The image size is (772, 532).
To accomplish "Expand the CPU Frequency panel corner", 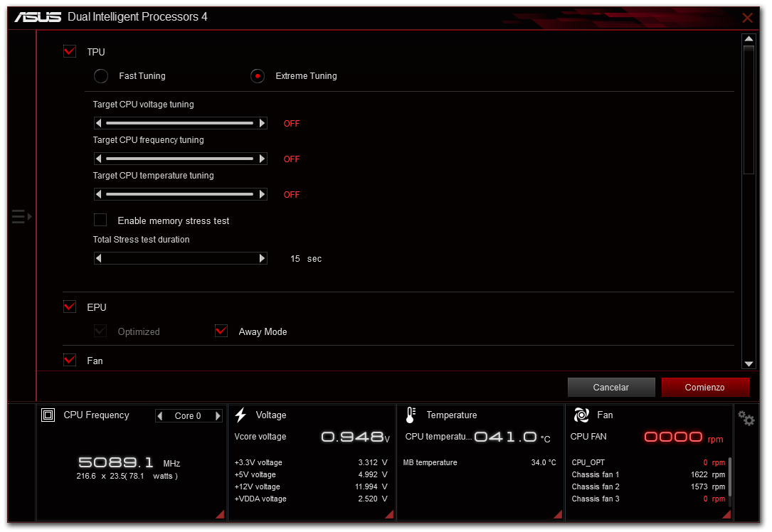I will [221, 515].
